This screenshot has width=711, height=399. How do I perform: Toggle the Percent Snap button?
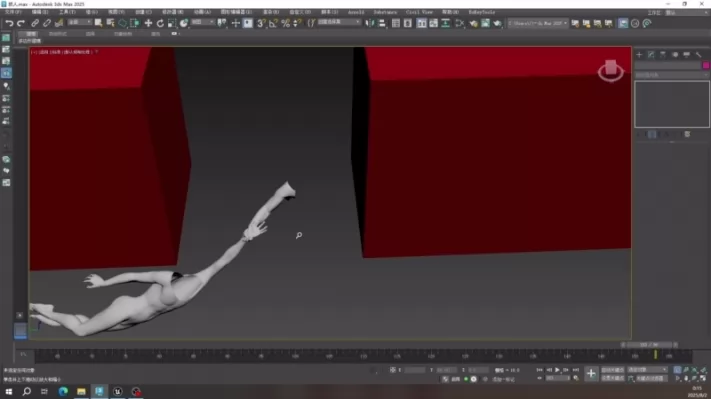coord(286,23)
